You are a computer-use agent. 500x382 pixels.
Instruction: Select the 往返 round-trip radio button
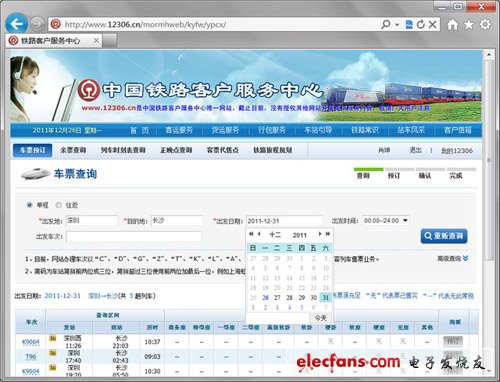coord(59,205)
